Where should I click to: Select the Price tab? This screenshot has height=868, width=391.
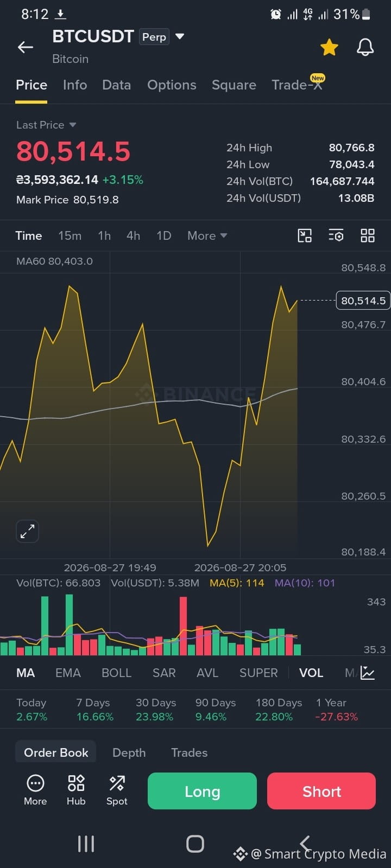(31, 85)
